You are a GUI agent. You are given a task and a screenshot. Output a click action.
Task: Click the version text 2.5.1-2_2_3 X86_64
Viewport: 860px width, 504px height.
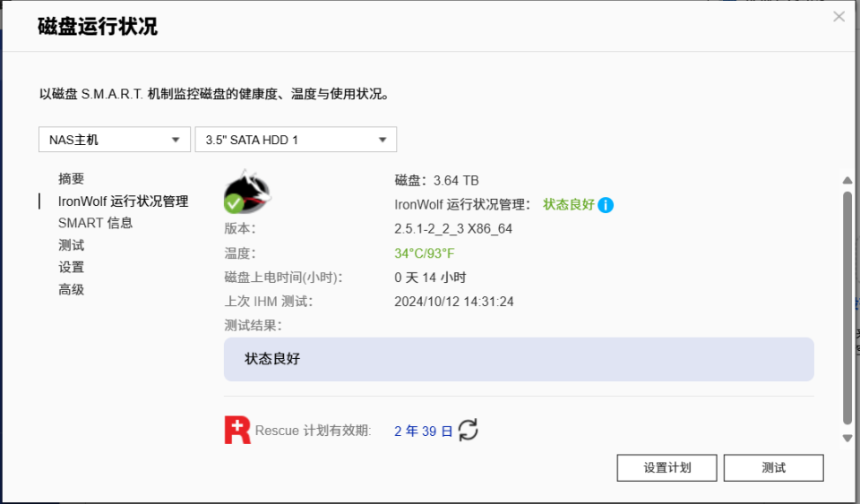click(x=453, y=229)
